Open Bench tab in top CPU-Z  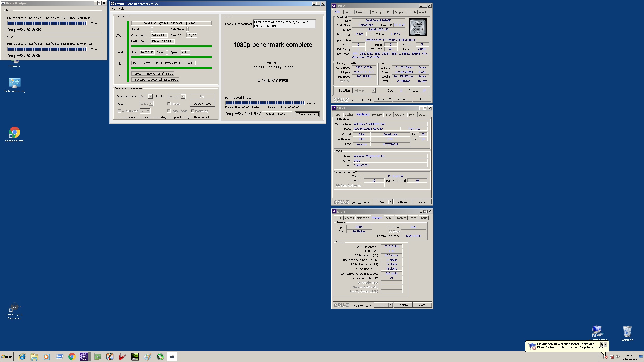(412, 12)
